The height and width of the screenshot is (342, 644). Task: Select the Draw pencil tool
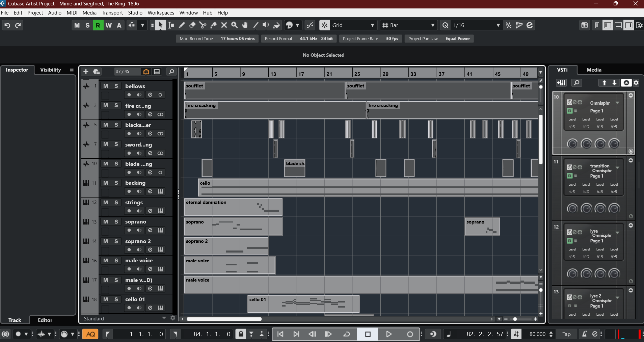pyautogui.click(x=182, y=25)
